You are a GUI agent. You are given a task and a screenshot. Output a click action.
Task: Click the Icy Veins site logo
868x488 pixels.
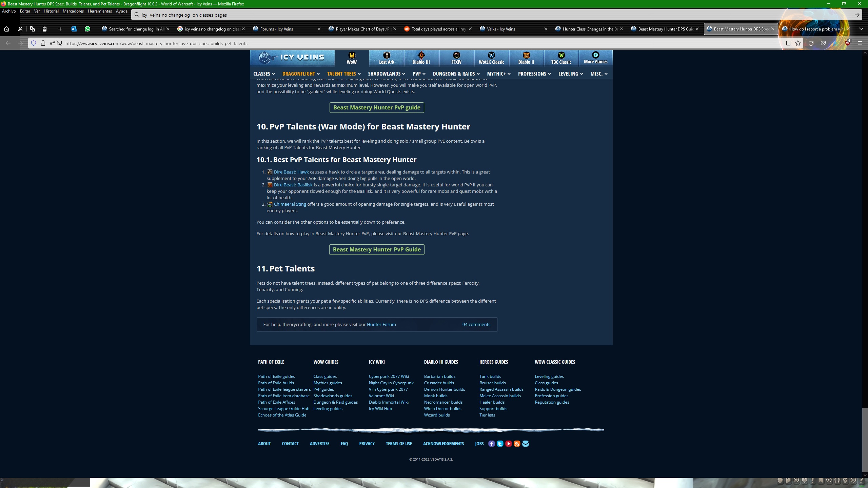(x=292, y=58)
